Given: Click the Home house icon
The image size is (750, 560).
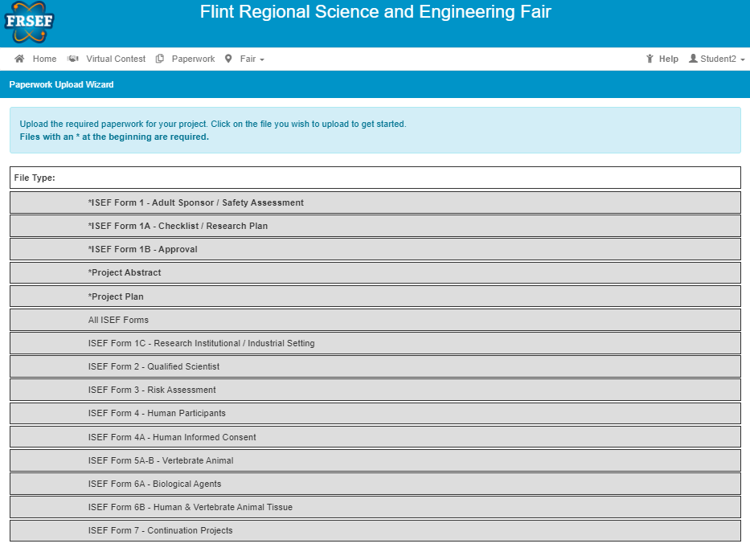Looking at the screenshot, I should pos(19,59).
